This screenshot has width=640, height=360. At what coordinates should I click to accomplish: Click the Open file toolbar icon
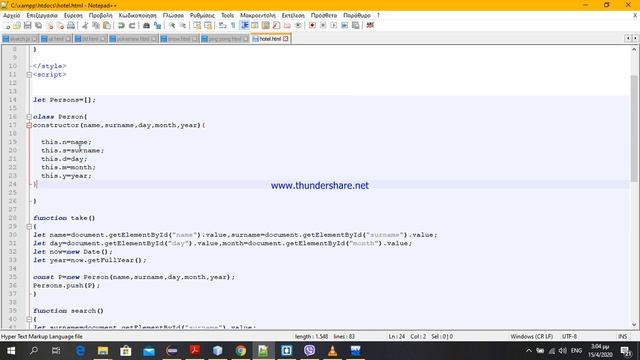click(17, 25)
